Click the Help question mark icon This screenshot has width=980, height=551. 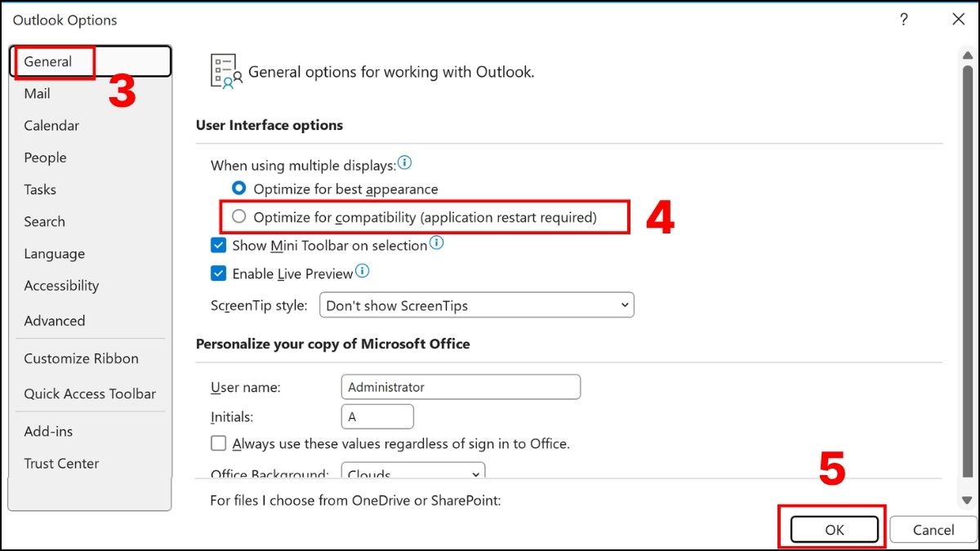pyautogui.click(x=903, y=20)
